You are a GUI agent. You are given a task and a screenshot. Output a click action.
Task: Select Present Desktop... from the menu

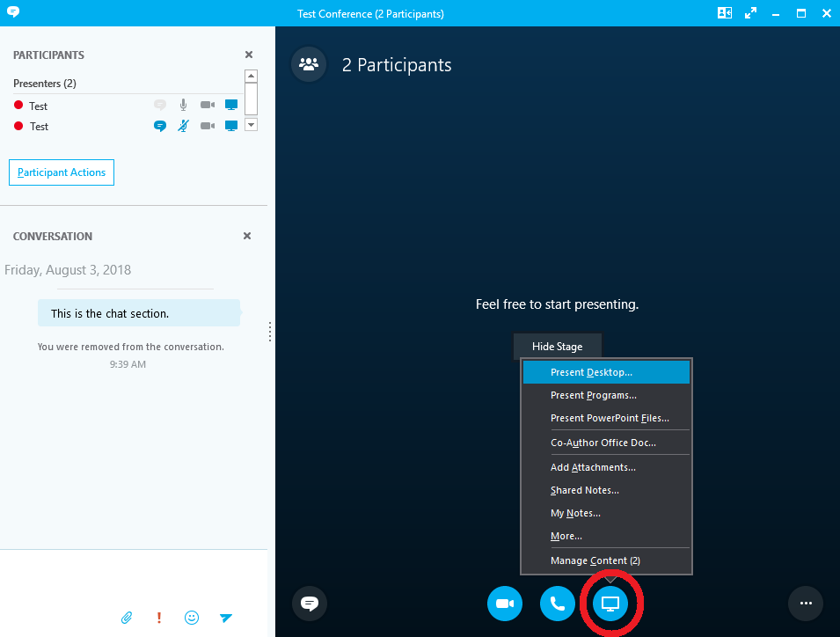(x=591, y=372)
